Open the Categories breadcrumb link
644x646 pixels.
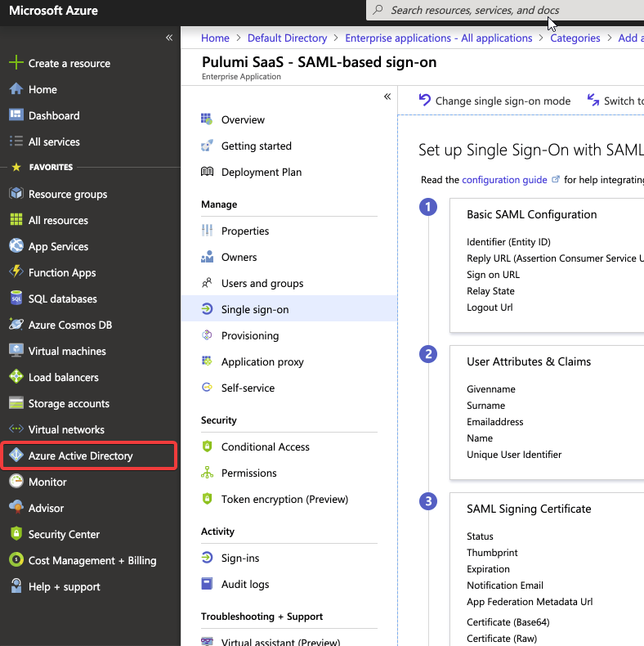[x=575, y=38]
